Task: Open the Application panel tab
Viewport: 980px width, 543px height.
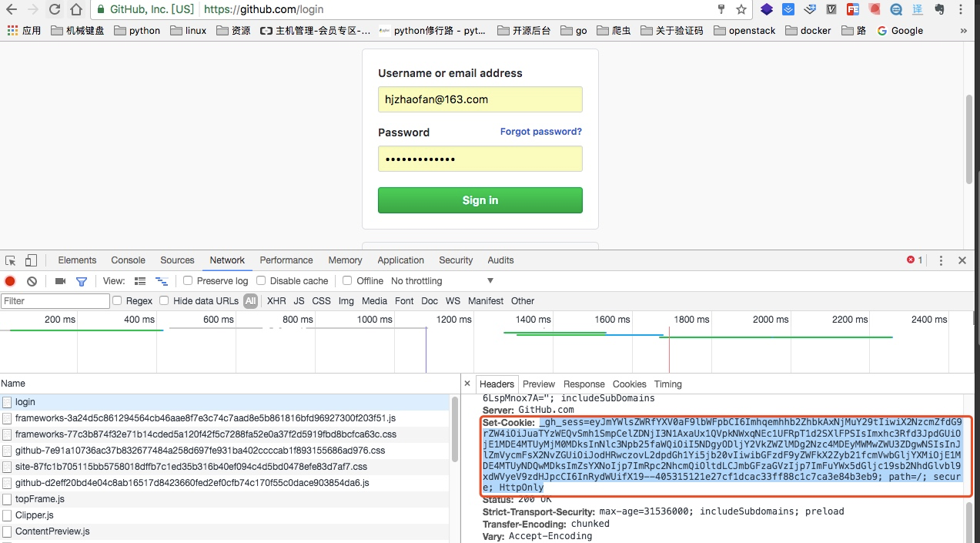Action: [x=400, y=260]
